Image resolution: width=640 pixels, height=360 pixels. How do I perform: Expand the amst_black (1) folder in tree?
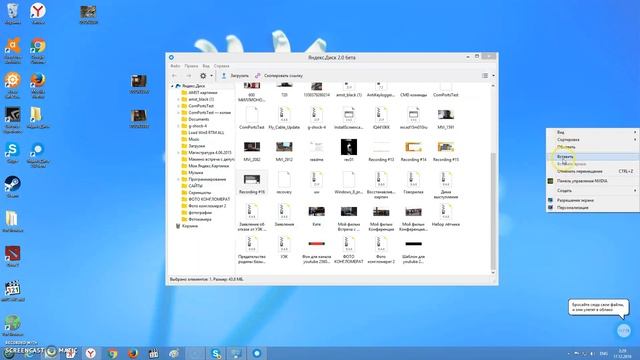[178, 99]
